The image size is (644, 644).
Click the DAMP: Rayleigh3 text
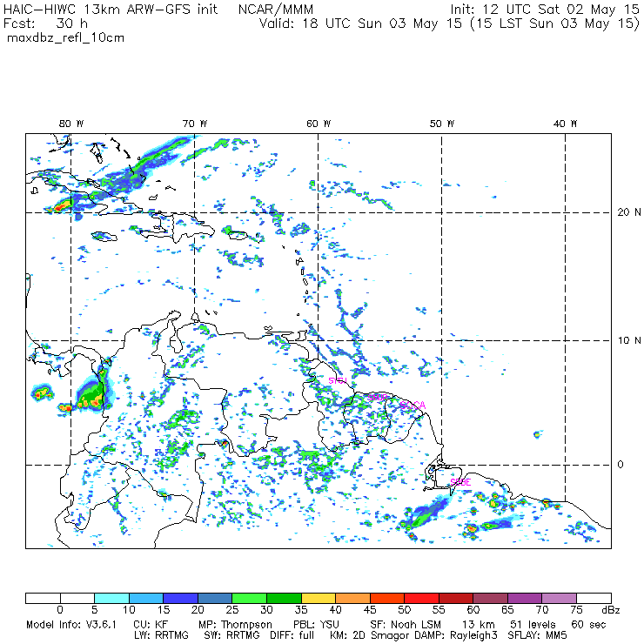point(458,635)
